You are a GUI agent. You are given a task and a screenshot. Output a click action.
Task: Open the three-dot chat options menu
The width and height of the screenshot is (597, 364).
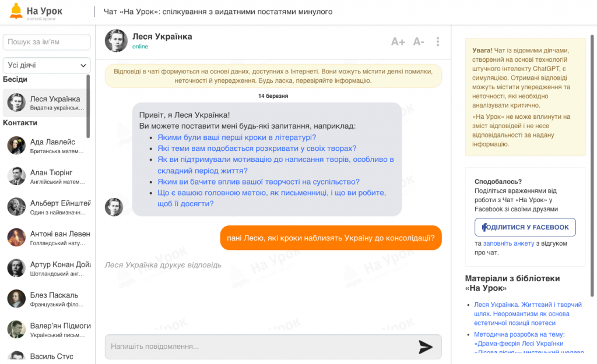[x=438, y=41]
